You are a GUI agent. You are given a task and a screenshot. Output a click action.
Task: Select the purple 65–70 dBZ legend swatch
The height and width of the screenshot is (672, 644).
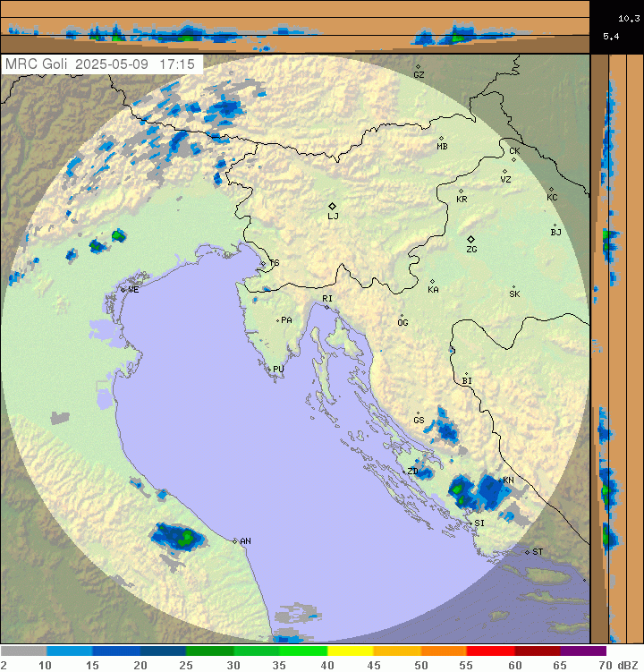coord(583,651)
